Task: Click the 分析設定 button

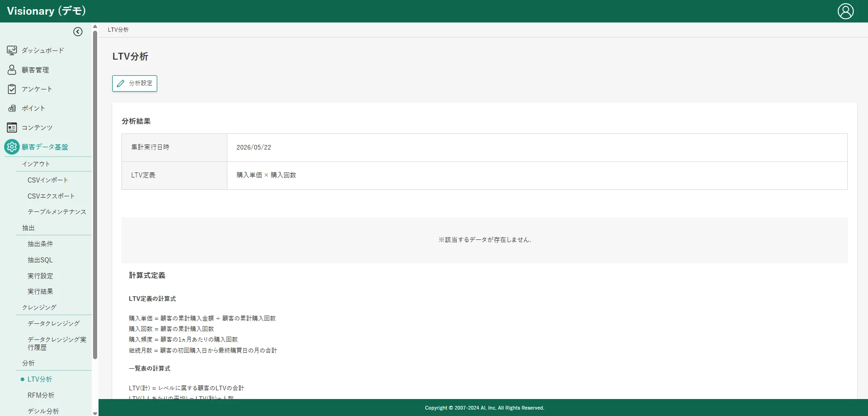Action: [135, 83]
